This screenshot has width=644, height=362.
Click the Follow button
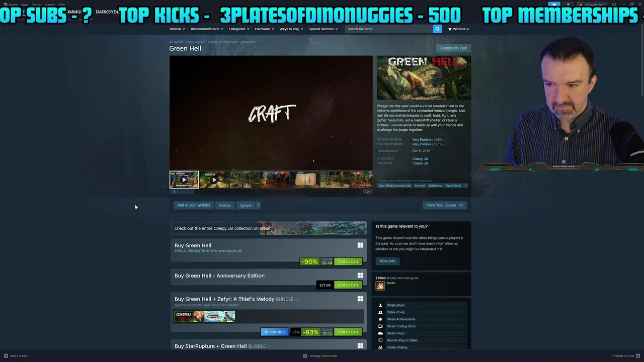225,205
